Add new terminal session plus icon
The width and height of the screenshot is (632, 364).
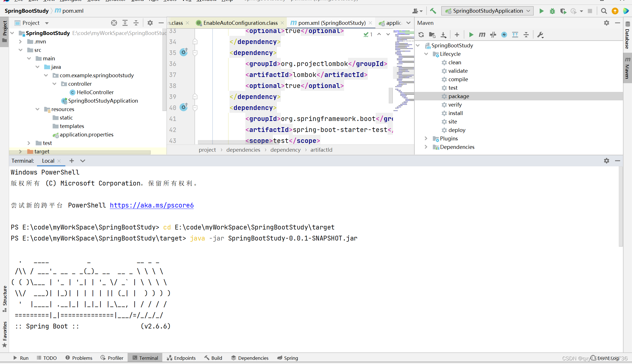click(x=72, y=161)
